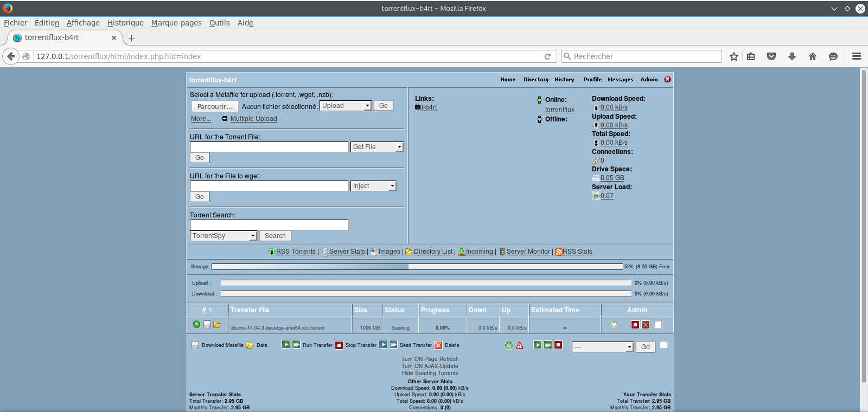Image resolution: width=868 pixels, height=412 pixels.
Task: Open Firefox downloads arrow
Action: pos(792,56)
